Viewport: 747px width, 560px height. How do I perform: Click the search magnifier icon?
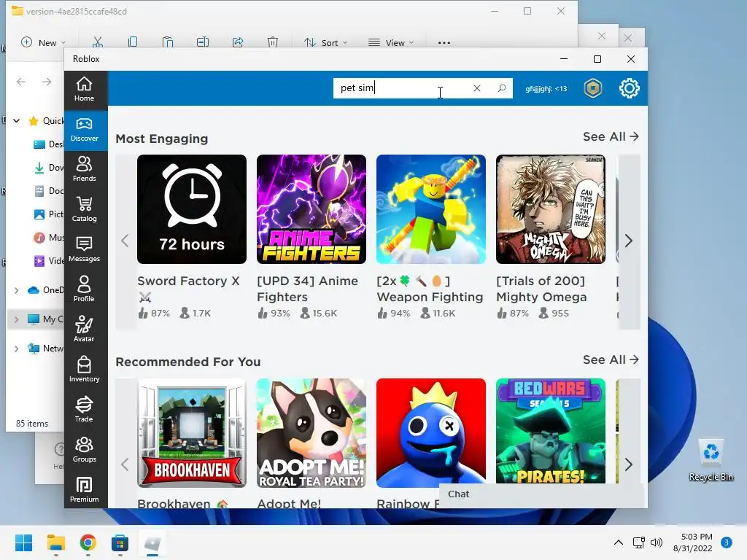(502, 88)
